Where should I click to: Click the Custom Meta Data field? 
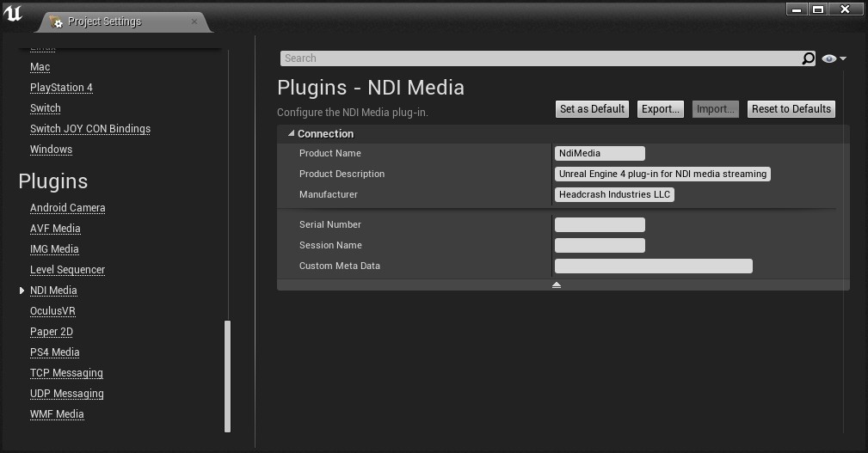(653, 266)
